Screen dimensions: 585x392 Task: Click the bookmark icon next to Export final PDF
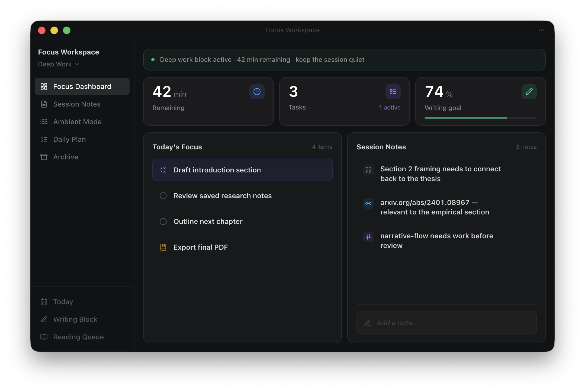click(163, 247)
